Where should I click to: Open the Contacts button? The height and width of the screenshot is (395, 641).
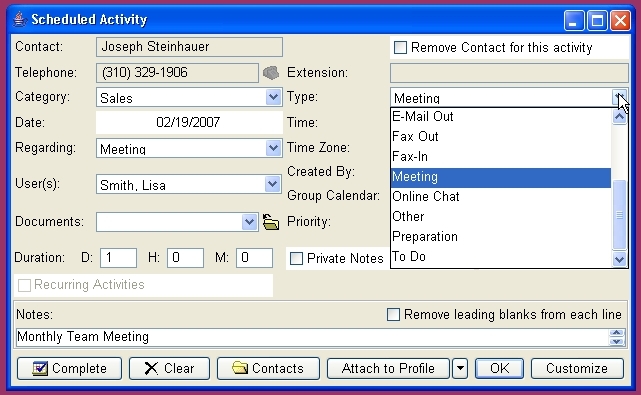pos(268,368)
